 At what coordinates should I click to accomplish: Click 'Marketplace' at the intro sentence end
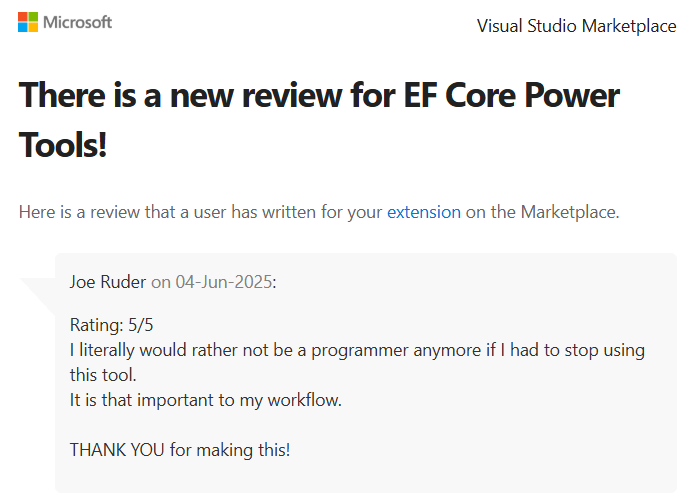tap(570, 212)
